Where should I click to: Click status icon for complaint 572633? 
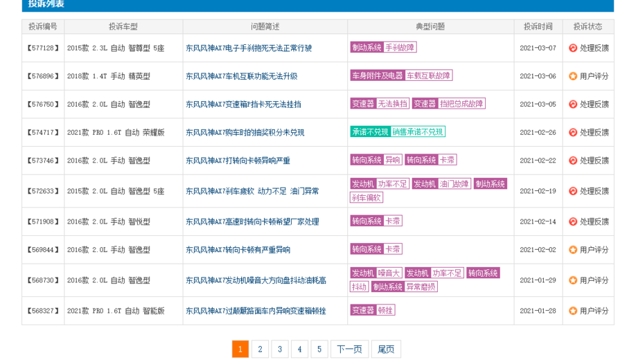pos(573,191)
